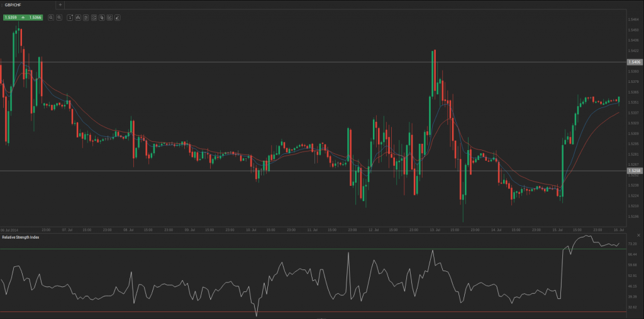Click the 16. Jul date axis label
644x319 pixels.
619,230
